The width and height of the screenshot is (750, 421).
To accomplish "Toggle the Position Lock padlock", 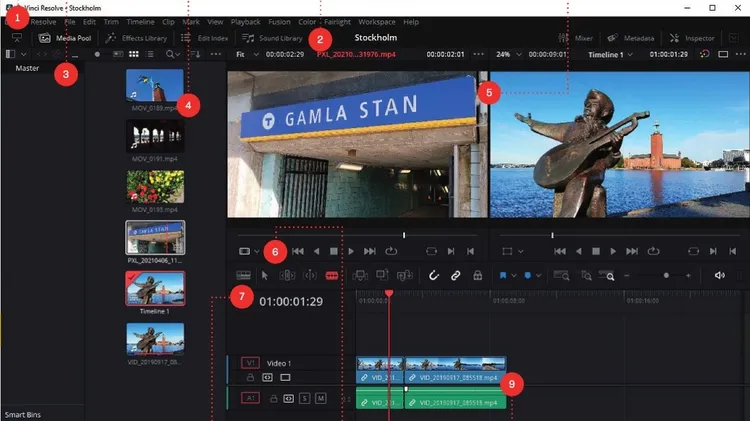I will click(477, 276).
